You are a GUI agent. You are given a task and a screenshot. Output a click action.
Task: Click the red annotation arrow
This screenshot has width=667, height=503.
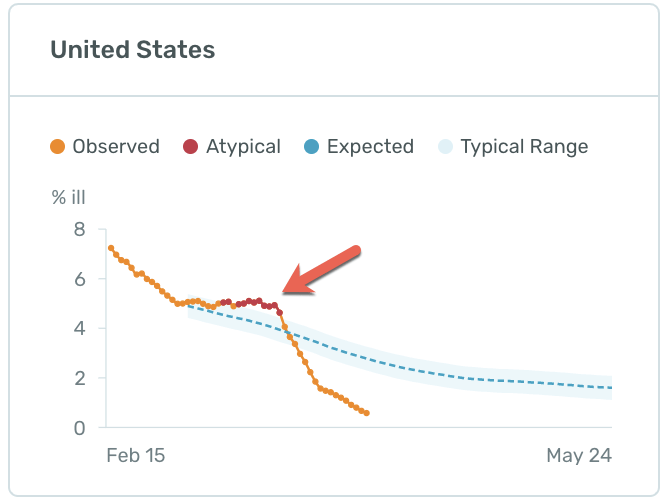click(x=321, y=270)
